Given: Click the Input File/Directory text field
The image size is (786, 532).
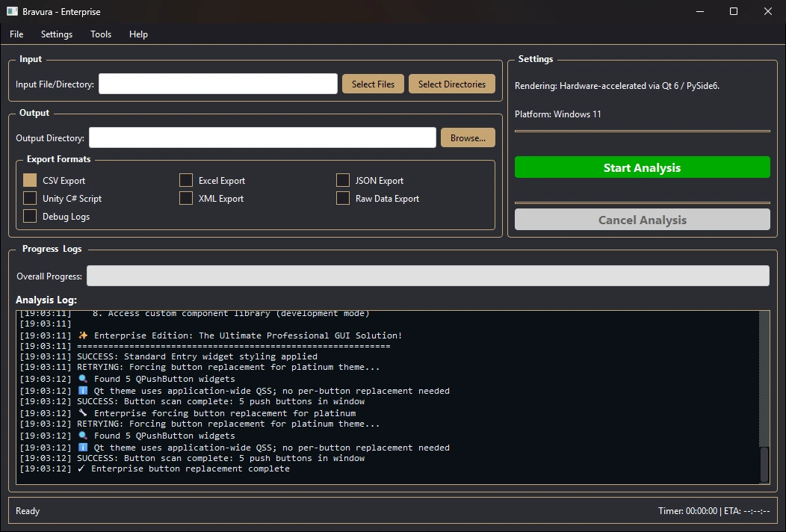Looking at the screenshot, I should pyautogui.click(x=218, y=84).
